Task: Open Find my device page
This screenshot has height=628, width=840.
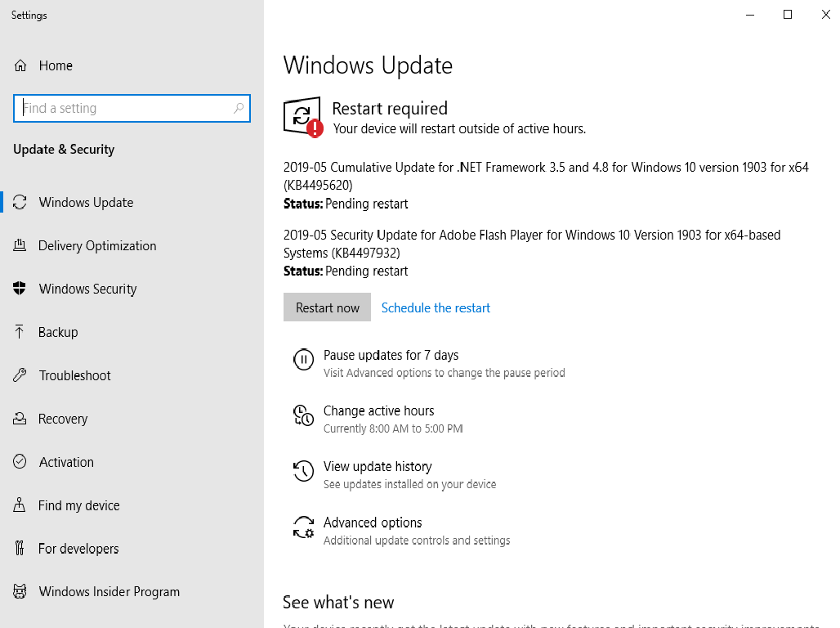Action: point(78,505)
